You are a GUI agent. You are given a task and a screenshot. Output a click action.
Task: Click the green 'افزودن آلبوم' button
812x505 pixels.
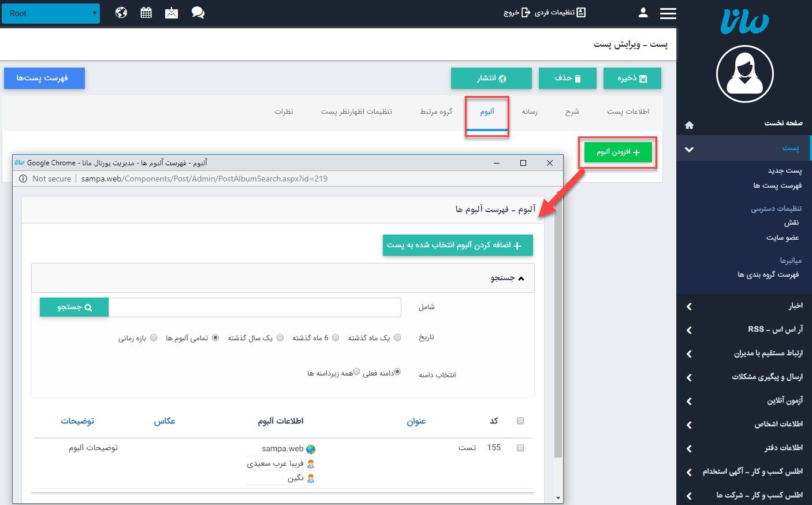618,153
